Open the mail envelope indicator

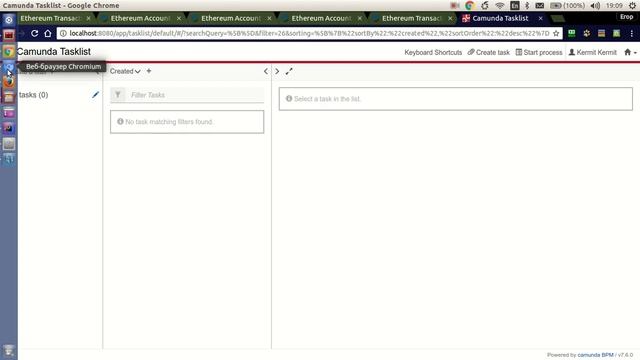click(x=540, y=6)
